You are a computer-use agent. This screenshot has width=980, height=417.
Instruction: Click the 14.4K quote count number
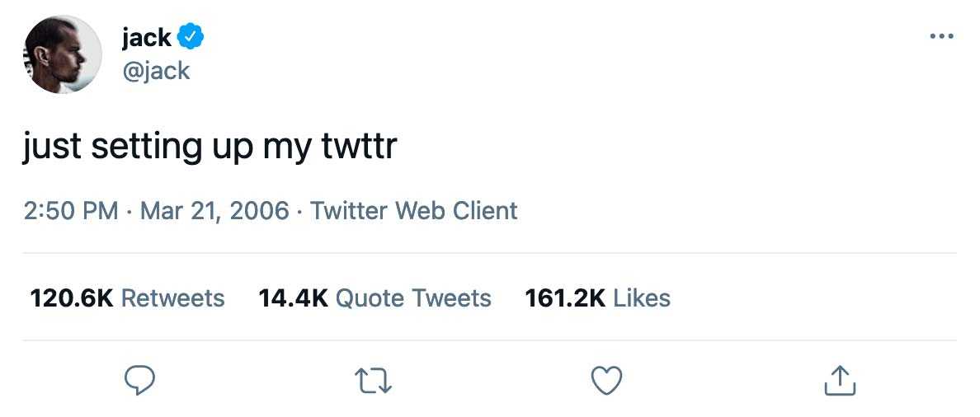293,298
